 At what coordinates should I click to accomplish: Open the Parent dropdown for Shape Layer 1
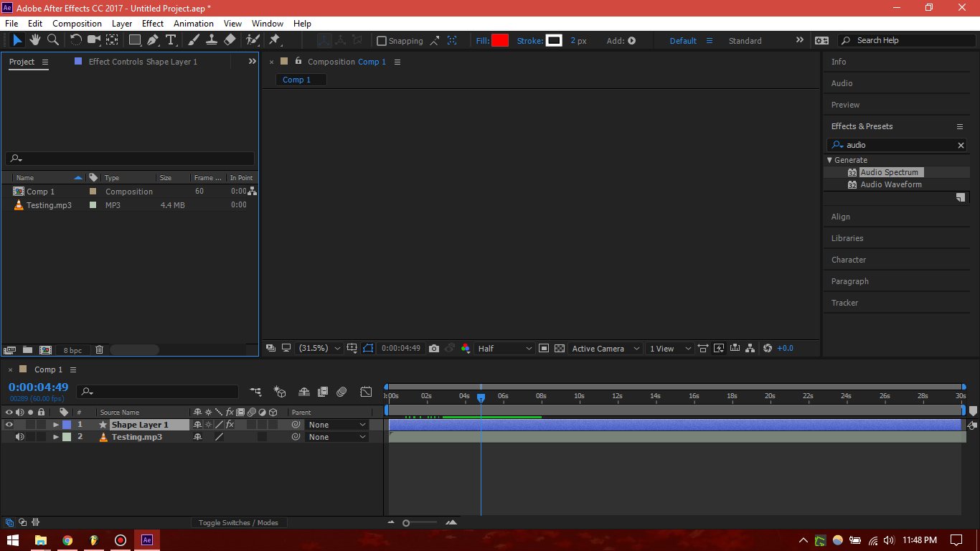pos(337,425)
